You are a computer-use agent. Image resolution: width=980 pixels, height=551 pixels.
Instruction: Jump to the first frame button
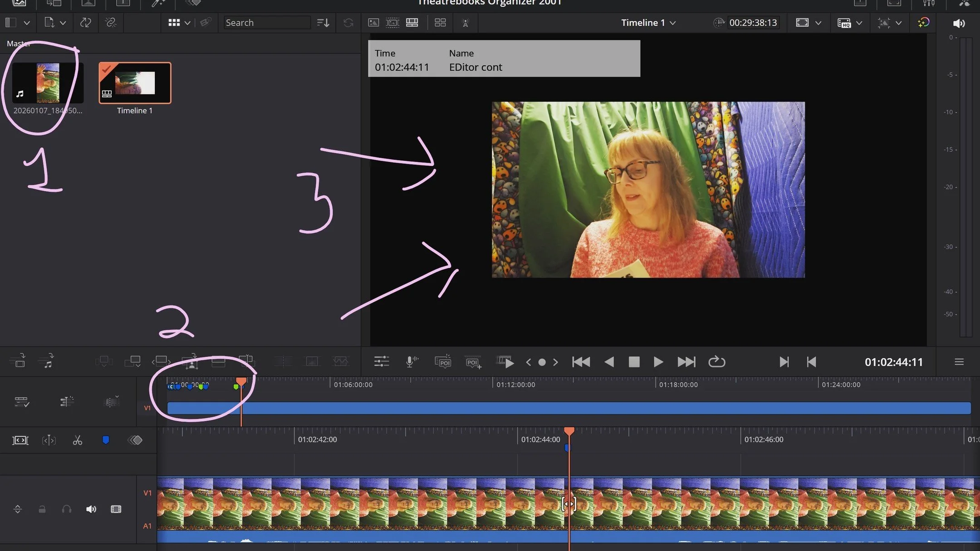click(x=581, y=361)
